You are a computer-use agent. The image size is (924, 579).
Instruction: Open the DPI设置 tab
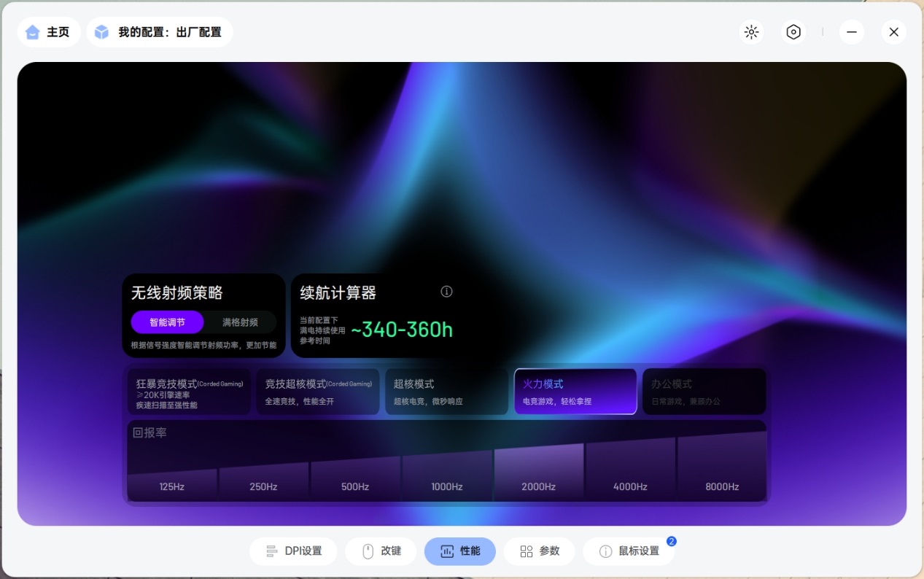tap(293, 551)
